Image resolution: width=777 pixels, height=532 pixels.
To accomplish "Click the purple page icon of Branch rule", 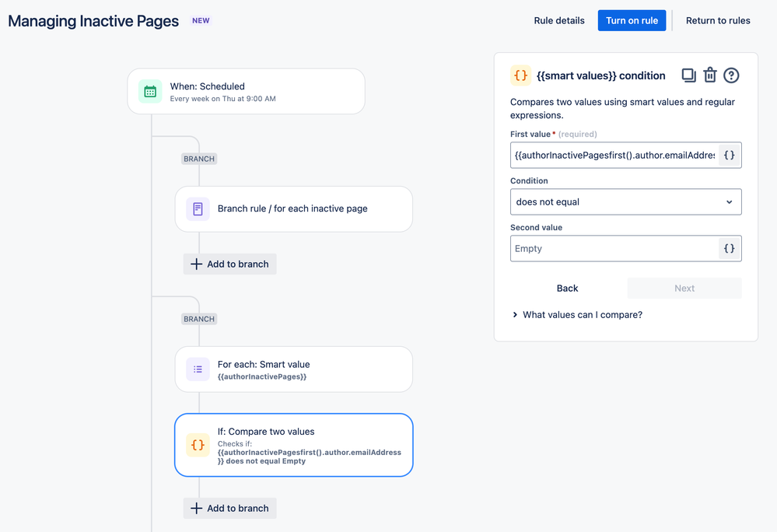I will tap(198, 208).
